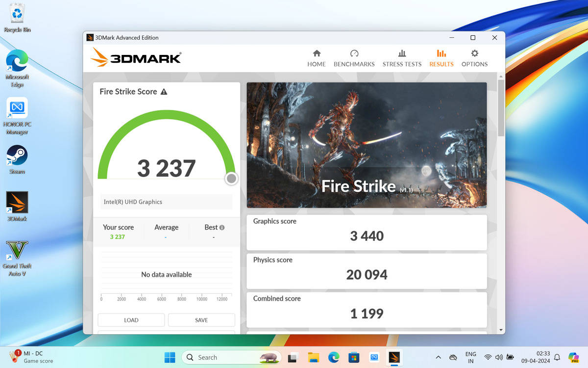Click the battery icon in the system tray

pos(510,357)
